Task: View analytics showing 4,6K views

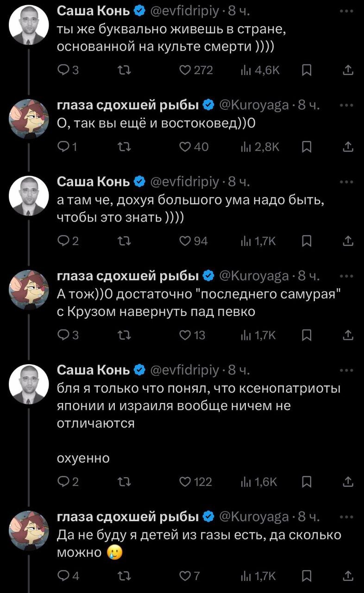Action: 263,70
